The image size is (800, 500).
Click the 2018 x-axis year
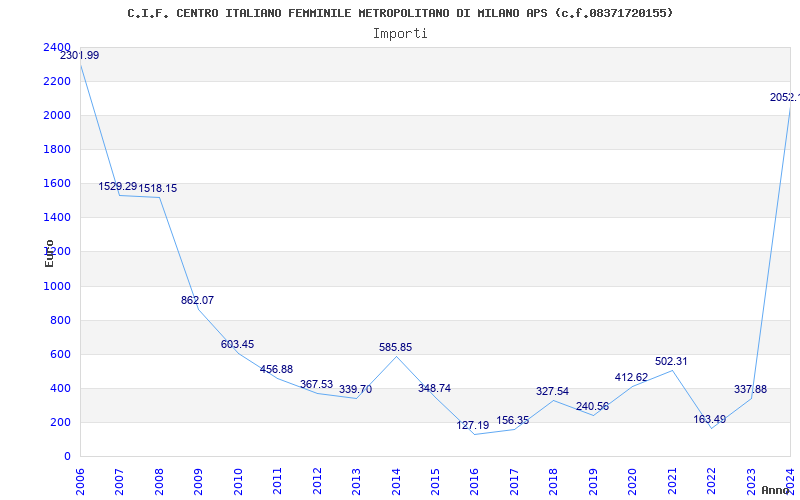tap(554, 482)
